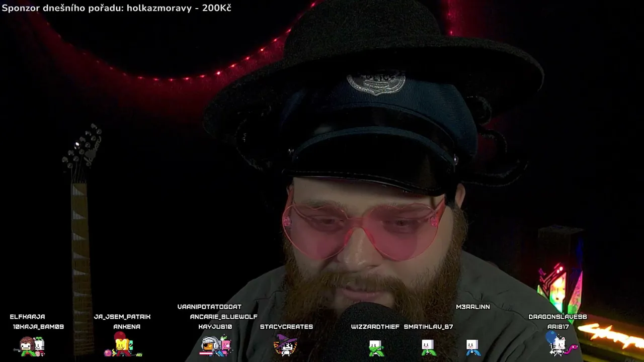Click the astronaut avatar with orange visor
The height and width of the screenshot is (362, 644).
pos(210,346)
